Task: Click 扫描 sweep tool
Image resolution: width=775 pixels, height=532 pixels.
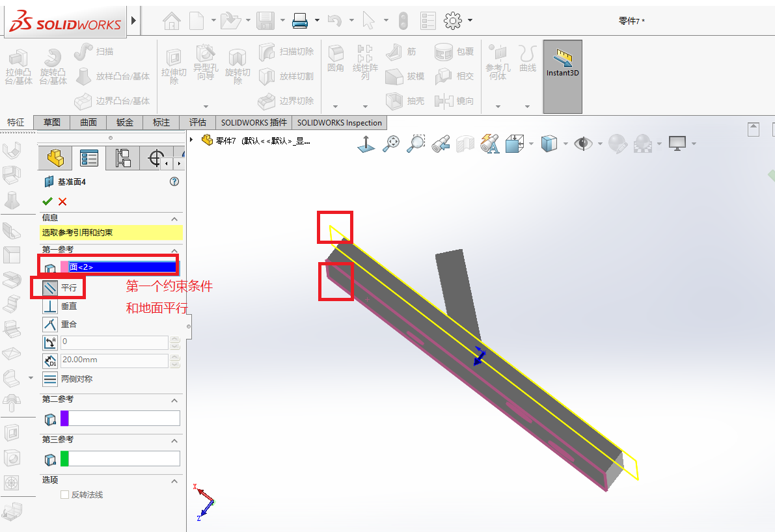Action: (94, 51)
